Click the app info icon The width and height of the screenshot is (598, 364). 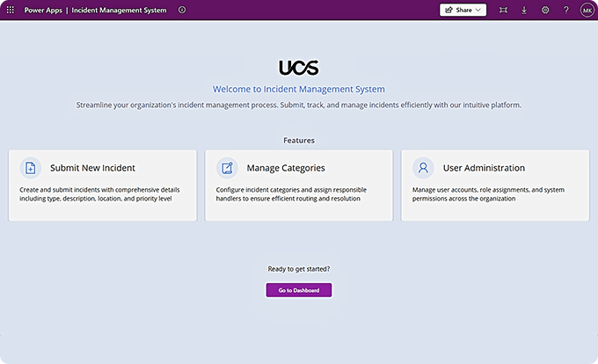(182, 10)
